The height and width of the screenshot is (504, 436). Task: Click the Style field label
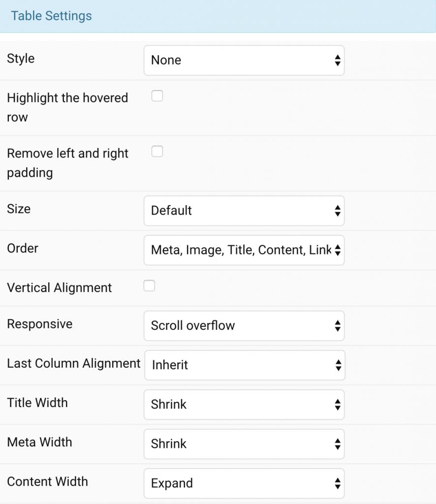point(21,58)
